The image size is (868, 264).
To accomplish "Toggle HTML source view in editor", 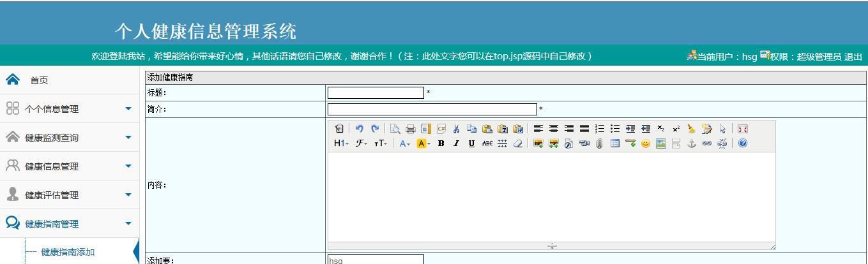I will pos(339,128).
